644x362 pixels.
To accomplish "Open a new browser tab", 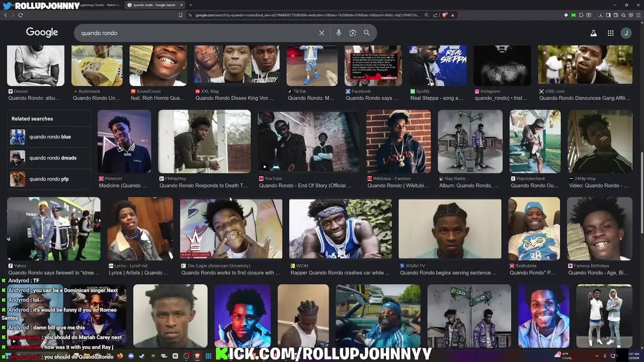I will pyautogui.click(x=190, y=5).
